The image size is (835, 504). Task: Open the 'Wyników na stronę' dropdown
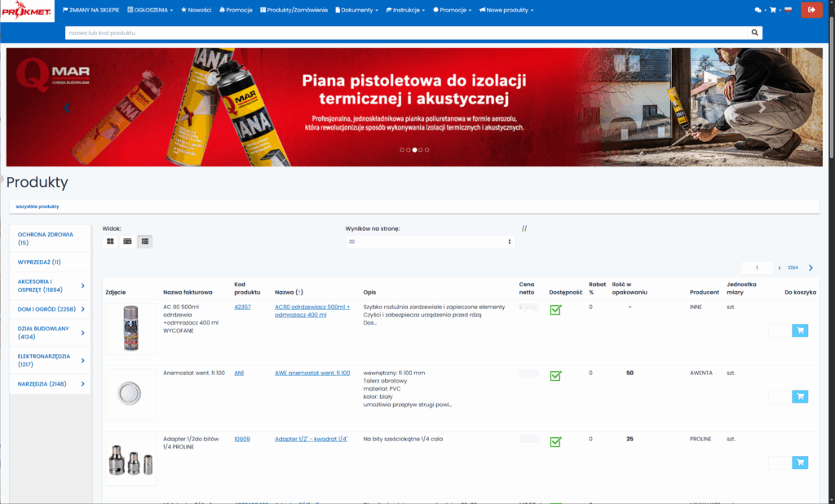tap(430, 242)
